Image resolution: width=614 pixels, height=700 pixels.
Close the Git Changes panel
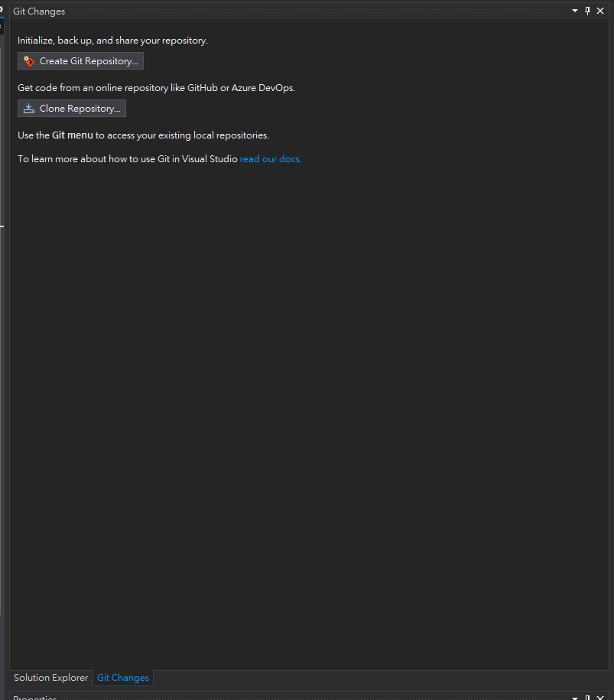click(x=600, y=11)
